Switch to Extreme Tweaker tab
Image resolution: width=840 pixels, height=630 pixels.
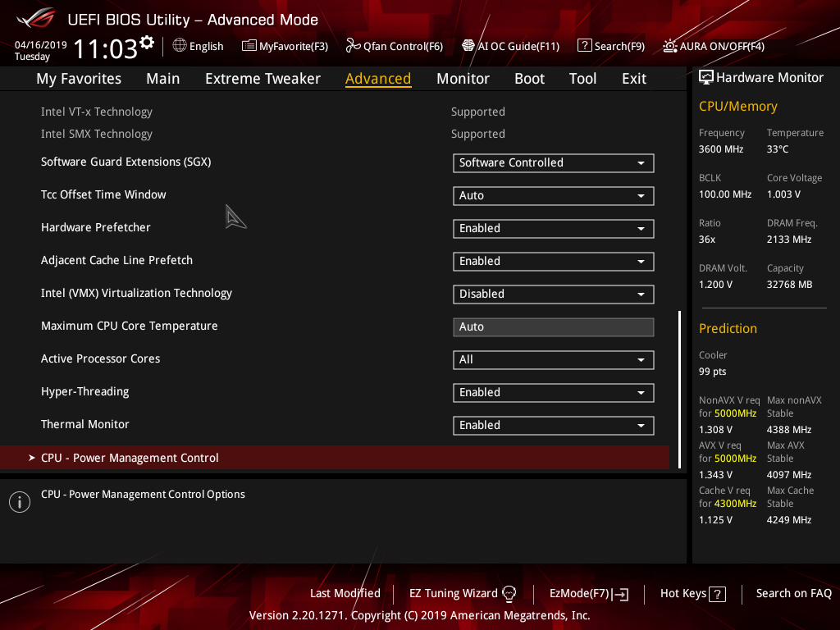click(262, 79)
